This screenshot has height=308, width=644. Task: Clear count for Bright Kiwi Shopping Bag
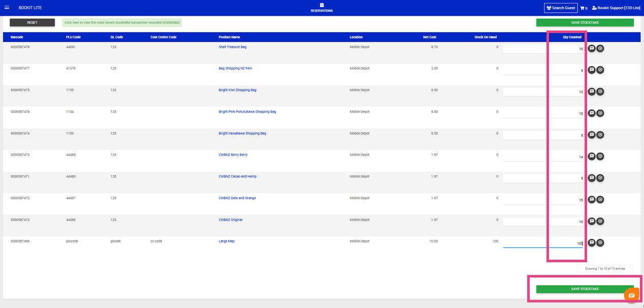click(x=600, y=91)
